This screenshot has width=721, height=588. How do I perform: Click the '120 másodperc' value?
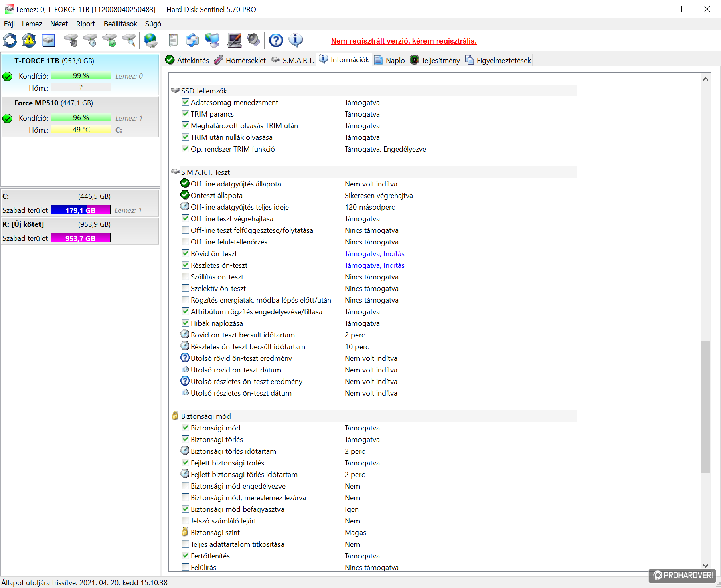point(370,207)
